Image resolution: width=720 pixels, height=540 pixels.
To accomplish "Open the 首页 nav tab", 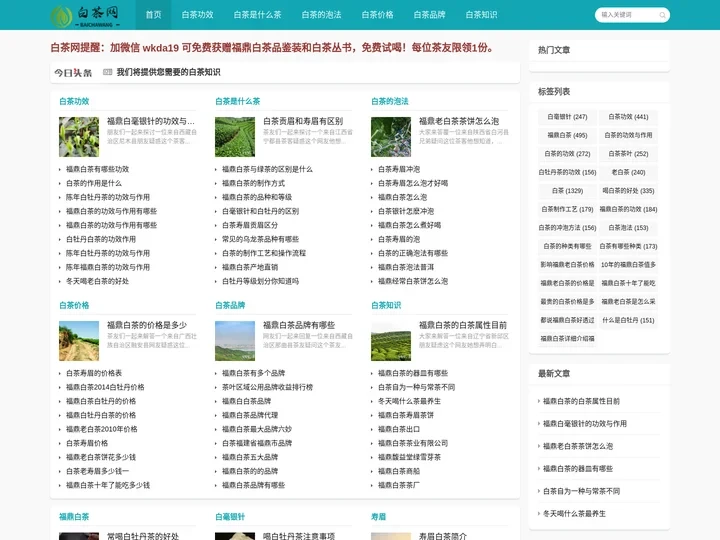I will (153, 15).
